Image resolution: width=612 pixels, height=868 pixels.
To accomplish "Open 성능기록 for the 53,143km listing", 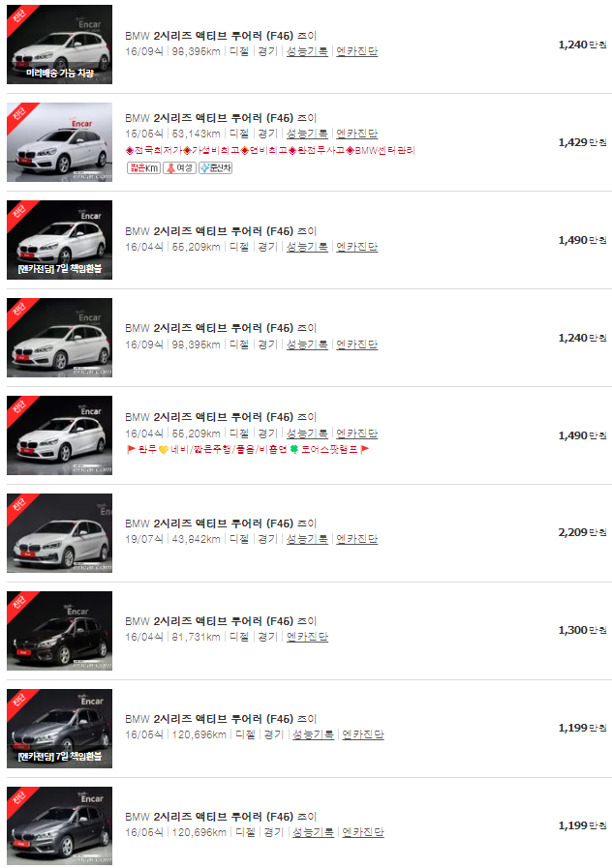I will click(x=307, y=134).
